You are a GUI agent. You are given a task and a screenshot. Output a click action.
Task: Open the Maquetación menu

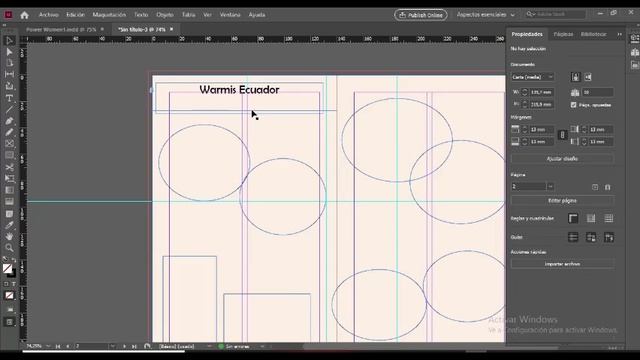[x=109, y=15]
